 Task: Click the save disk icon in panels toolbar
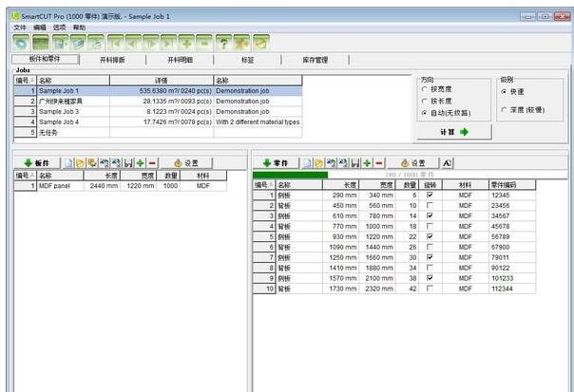coord(128,163)
